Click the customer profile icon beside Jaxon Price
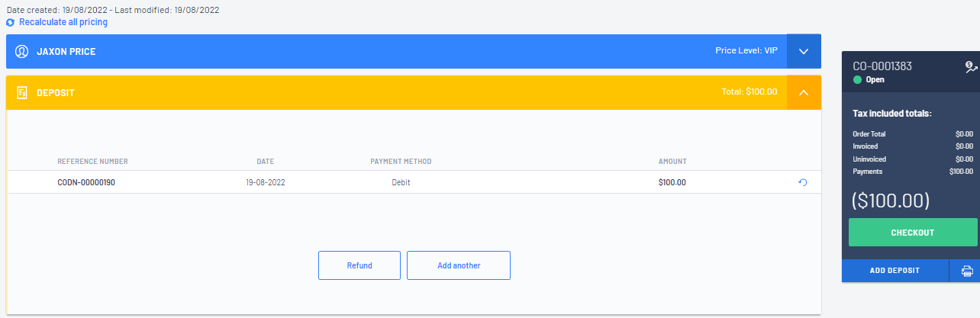Image resolution: width=980 pixels, height=318 pixels. click(22, 52)
